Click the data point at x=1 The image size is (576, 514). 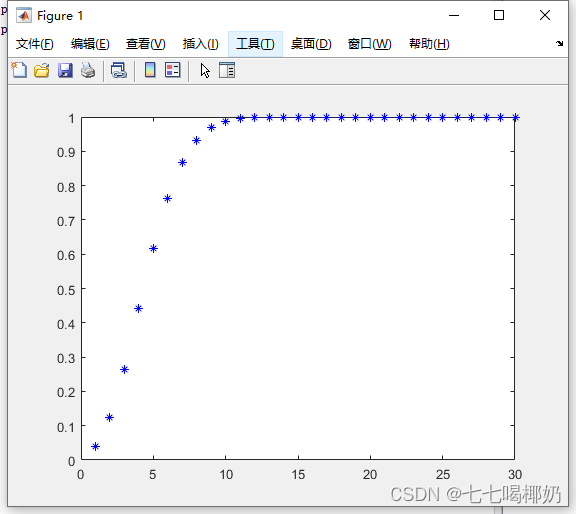pos(96,446)
